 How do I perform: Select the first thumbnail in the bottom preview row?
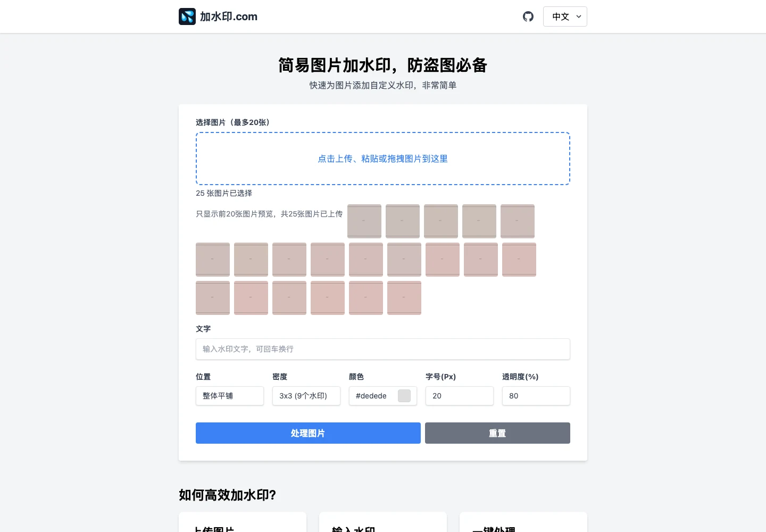[213, 298]
